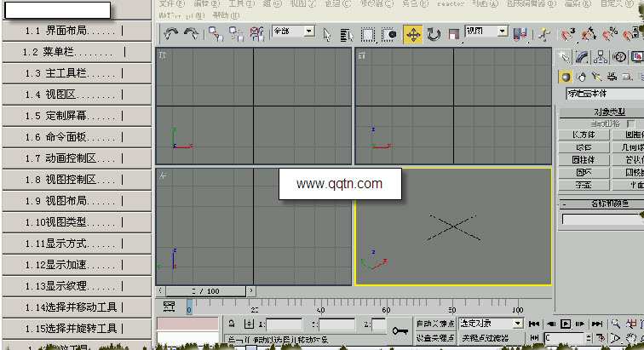The height and width of the screenshot is (350, 644).
Task: Toggle the AutoGrid checkbox
Action: point(630,123)
